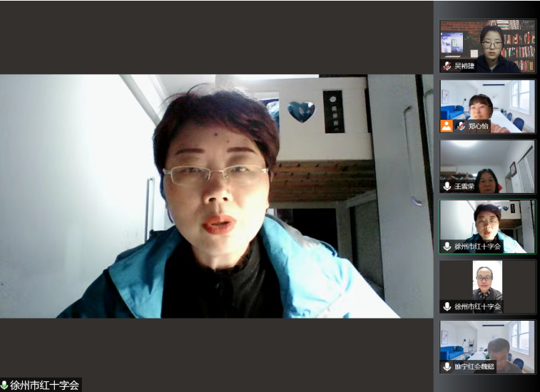Click 徐州市红十字会 name label below main video
Screen dimensions: 540x392
[x=44, y=386]
